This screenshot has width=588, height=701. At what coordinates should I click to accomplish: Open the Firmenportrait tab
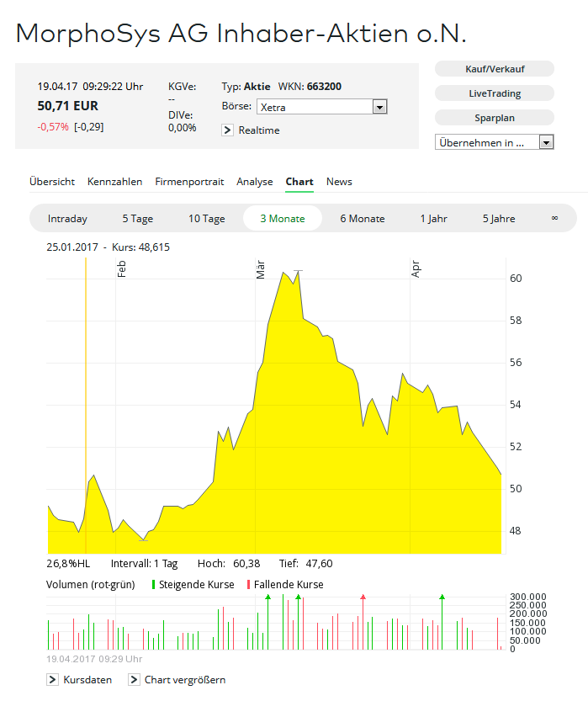(x=189, y=182)
